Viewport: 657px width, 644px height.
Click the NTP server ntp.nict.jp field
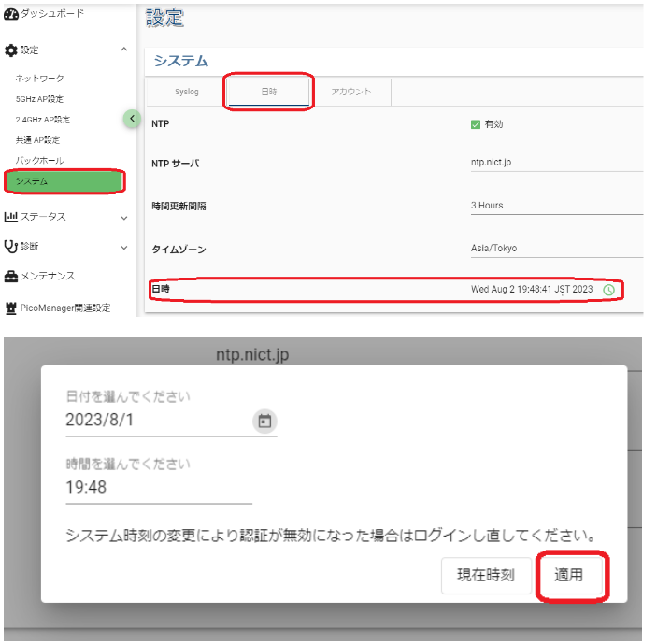557,163
